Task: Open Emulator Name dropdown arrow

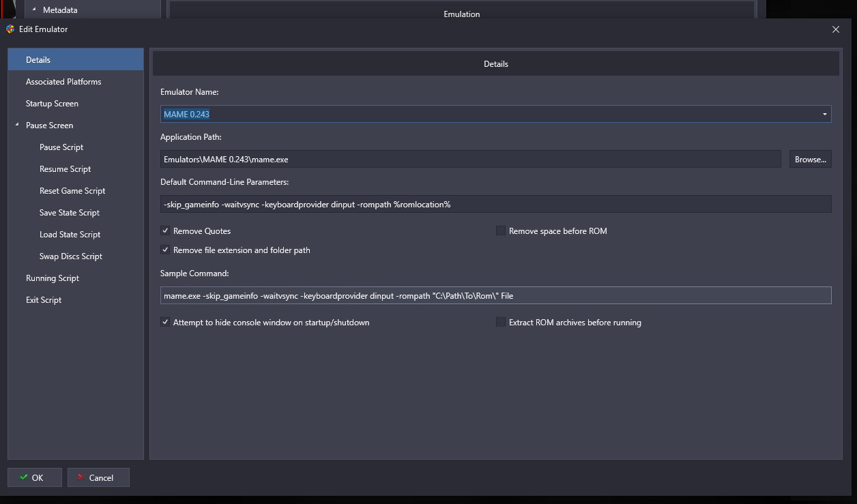Action: [824, 114]
